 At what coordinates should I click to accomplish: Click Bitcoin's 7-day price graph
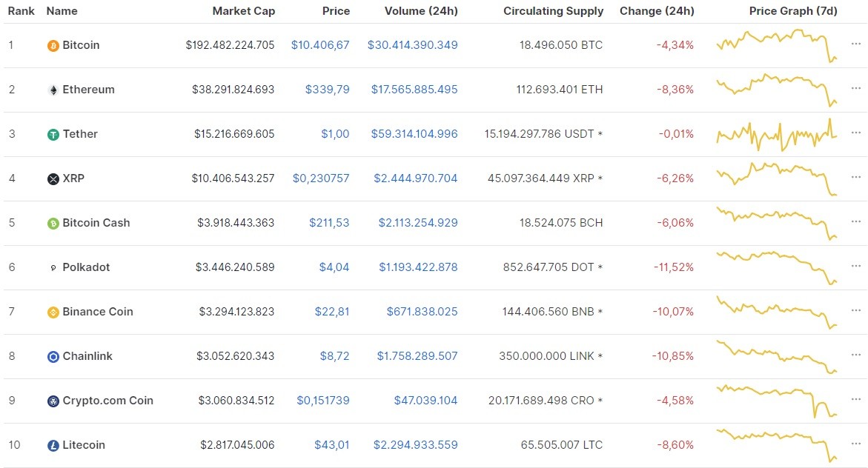(x=775, y=45)
